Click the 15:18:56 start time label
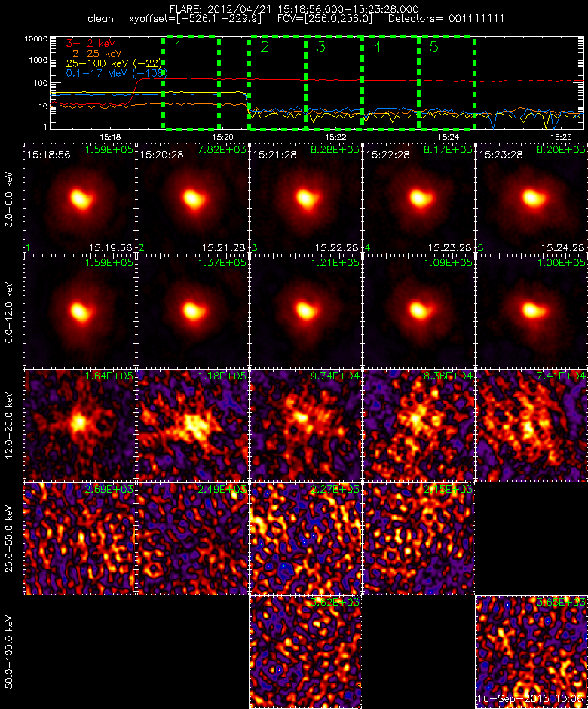Image resolution: width=588 pixels, height=709 pixels. [48, 155]
